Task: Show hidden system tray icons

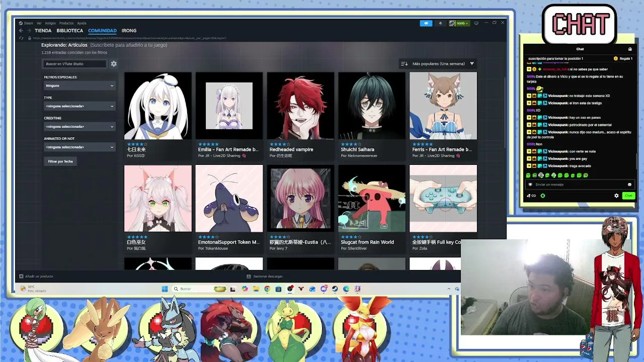Action: coord(449,289)
